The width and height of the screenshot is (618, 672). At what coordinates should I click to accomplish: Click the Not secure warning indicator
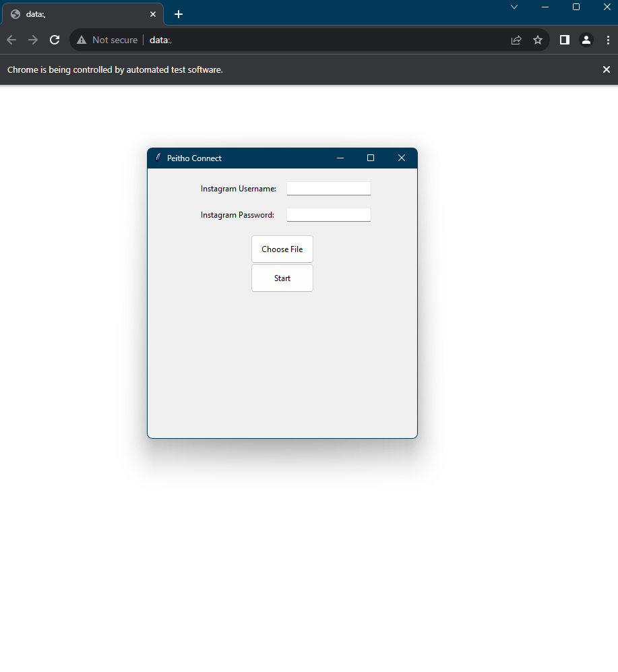point(107,40)
